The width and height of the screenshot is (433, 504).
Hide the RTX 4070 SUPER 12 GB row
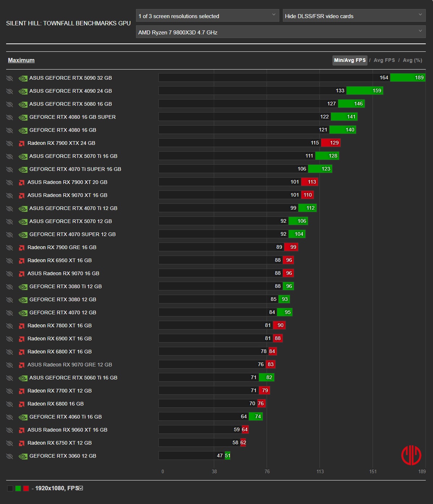point(9,235)
